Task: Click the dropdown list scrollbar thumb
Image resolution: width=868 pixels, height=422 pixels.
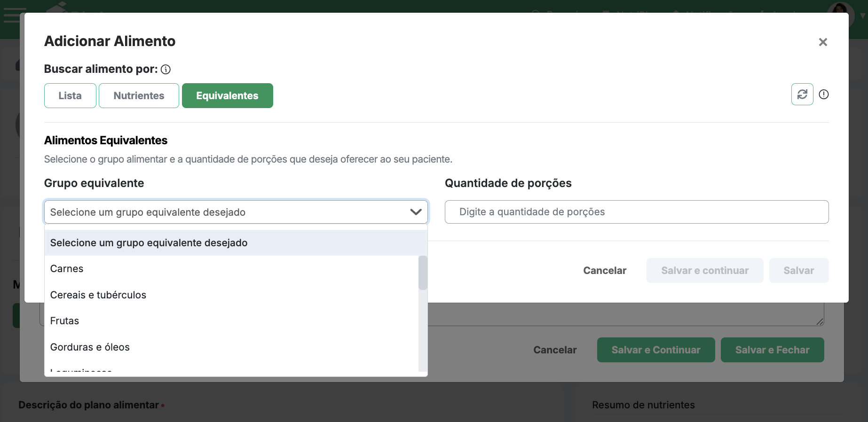Action: [x=423, y=273]
